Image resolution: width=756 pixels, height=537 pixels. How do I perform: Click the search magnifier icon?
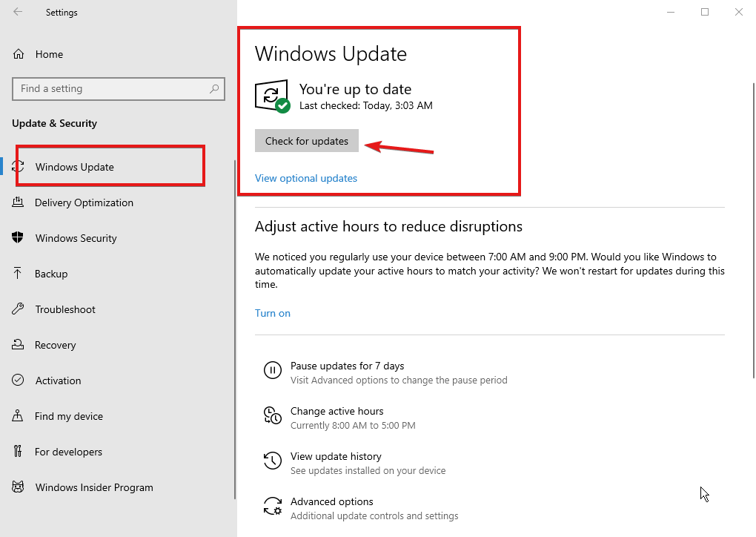click(x=214, y=88)
